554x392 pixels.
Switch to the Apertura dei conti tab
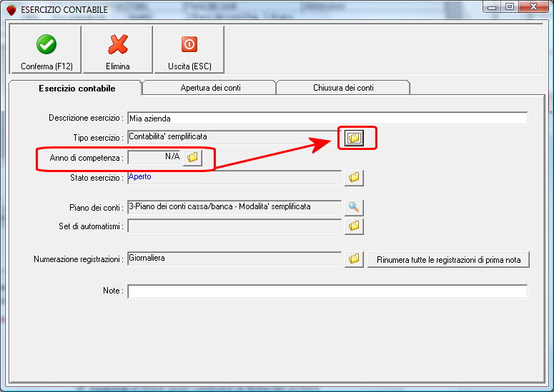210,88
